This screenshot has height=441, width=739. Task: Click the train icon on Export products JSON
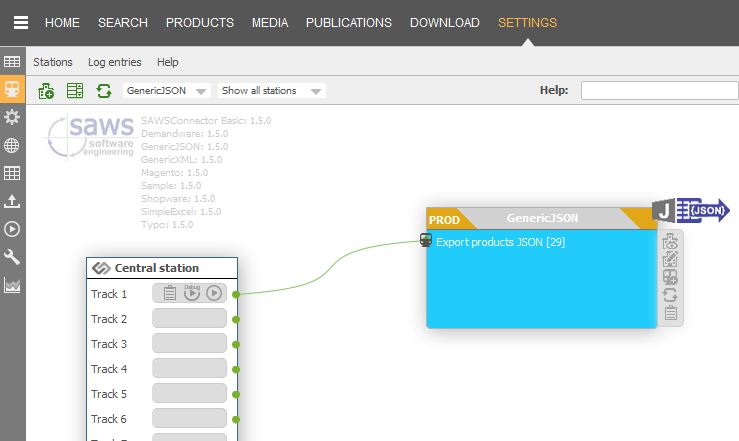[x=426, y=241]
